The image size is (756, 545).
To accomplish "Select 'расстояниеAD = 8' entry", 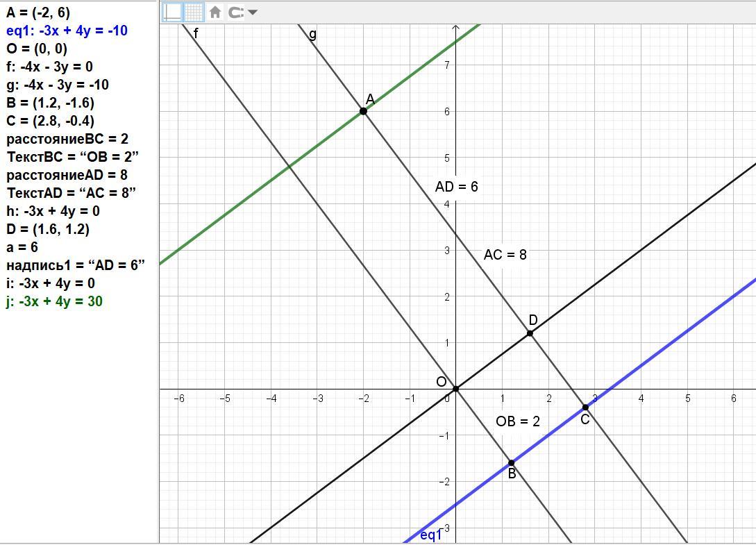I will (x=67, y=175).
